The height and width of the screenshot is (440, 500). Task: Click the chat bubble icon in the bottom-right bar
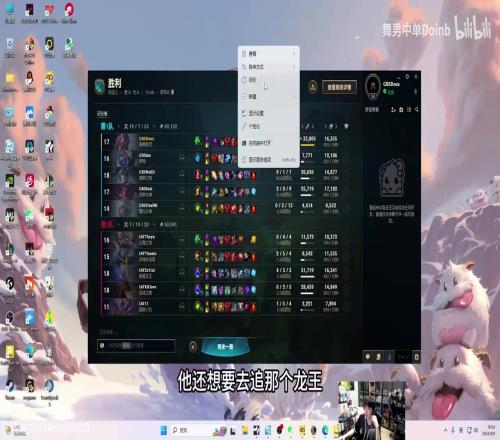pos(368,357)
